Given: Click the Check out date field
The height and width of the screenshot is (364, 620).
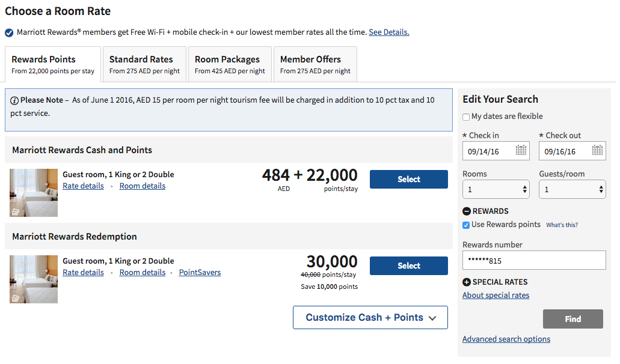Looking at the screenshot, I should coord(572,151).
